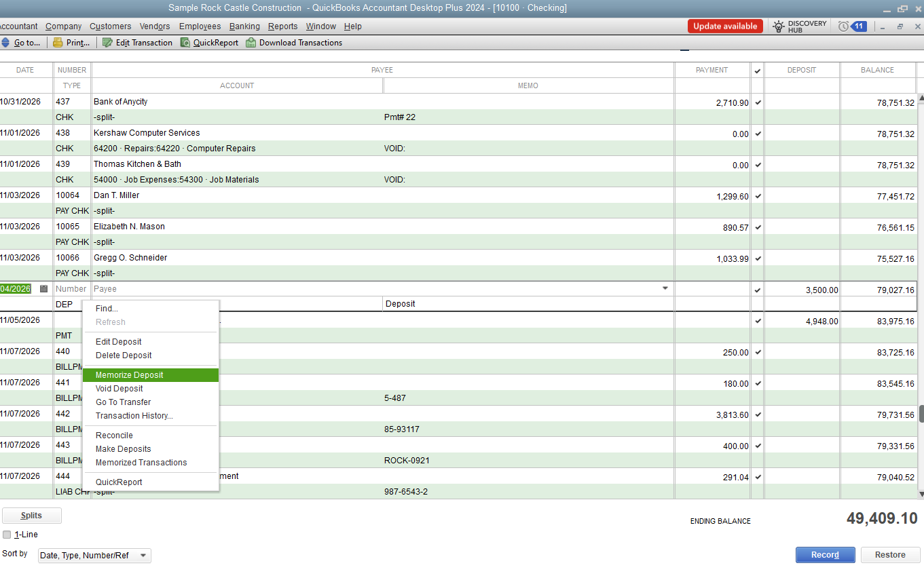Open the Help menu
The height and width of the screenshot is (578, 924).
(353, 26)
